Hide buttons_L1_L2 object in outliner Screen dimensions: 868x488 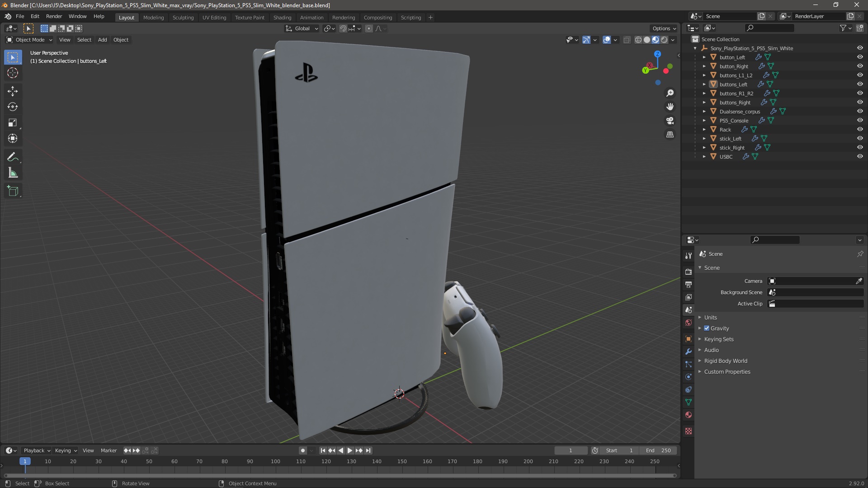coord(860,75)
